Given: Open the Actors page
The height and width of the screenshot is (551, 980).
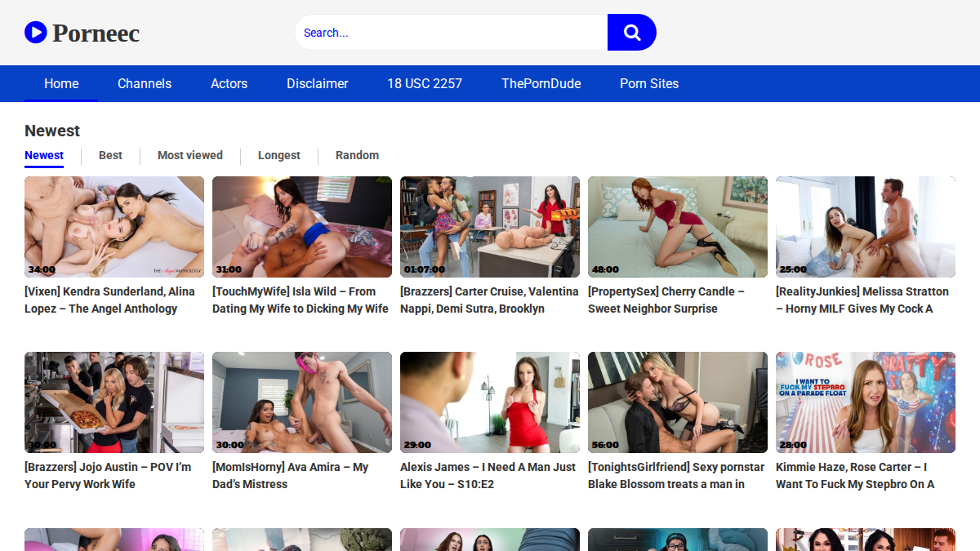Looking at the screenshot, I should [x=229, y=83].
